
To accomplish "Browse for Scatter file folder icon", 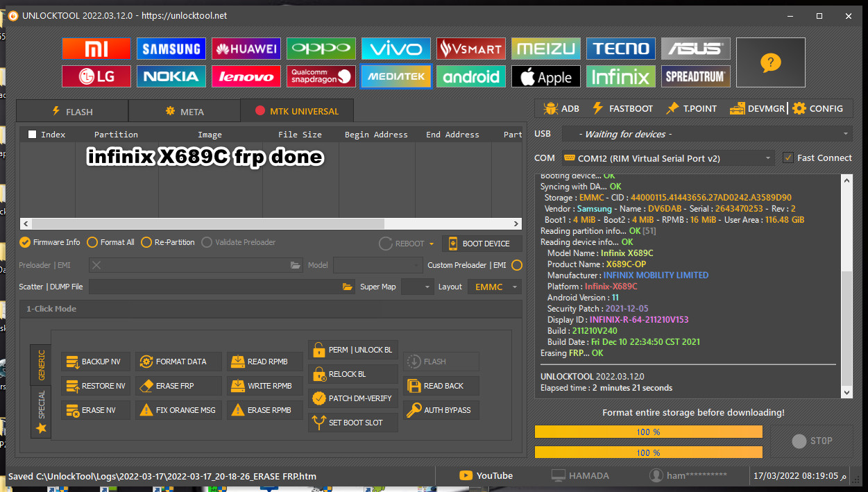I will coord(348,287).
